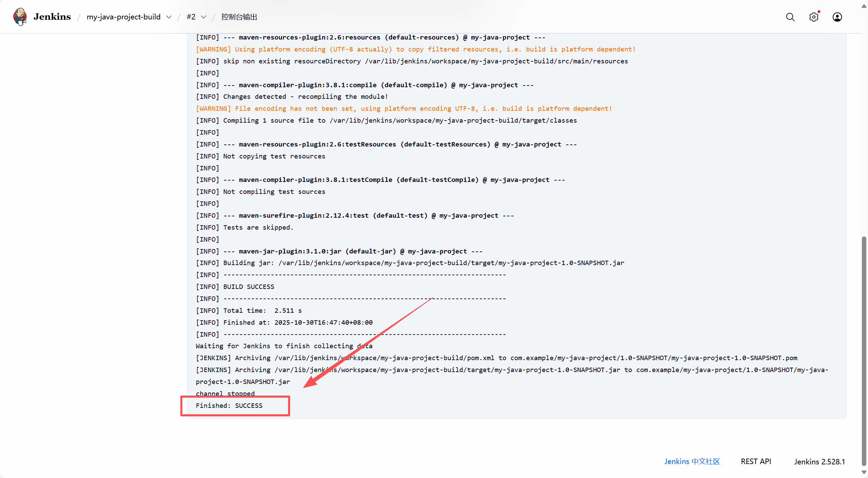Click scrollbar down arrow at bottom
The image size is (868, 478).
coord(864,472)
